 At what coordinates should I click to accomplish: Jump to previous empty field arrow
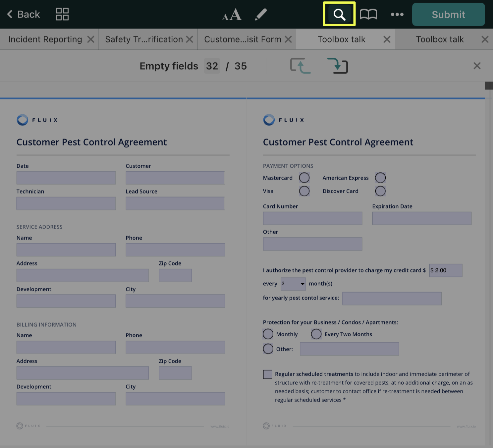coord(300,66)
